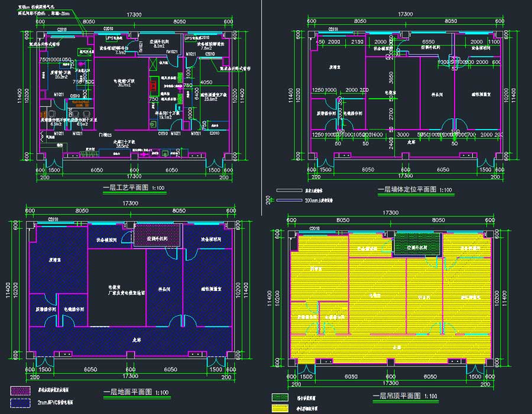Click the purple hatch legend swatch

[x=24, y=390]
